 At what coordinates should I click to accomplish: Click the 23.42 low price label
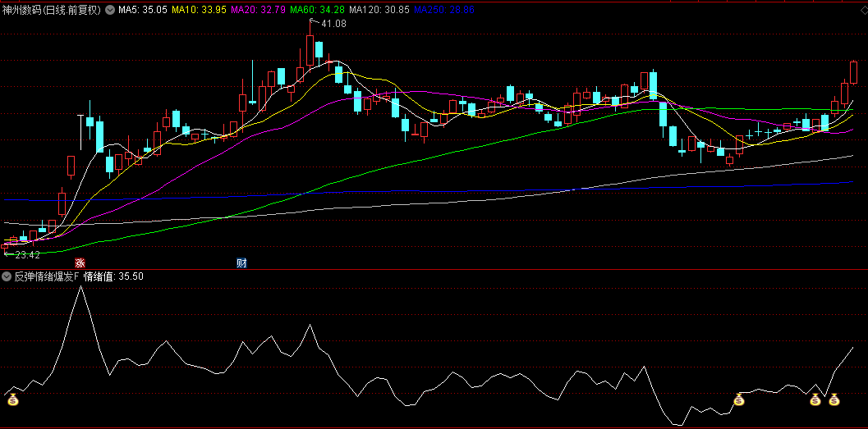(x=27, y=255)
